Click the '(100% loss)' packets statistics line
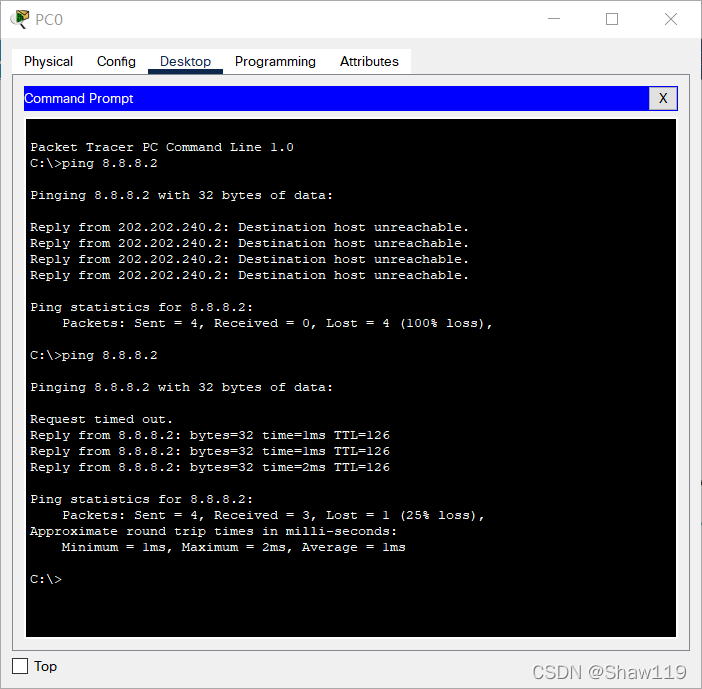 (277, 323)
